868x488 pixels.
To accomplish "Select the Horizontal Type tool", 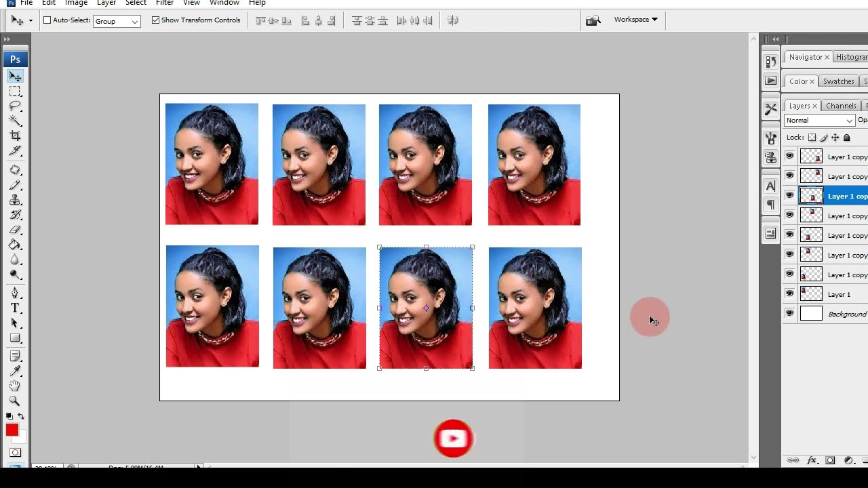I will point(15,308).
